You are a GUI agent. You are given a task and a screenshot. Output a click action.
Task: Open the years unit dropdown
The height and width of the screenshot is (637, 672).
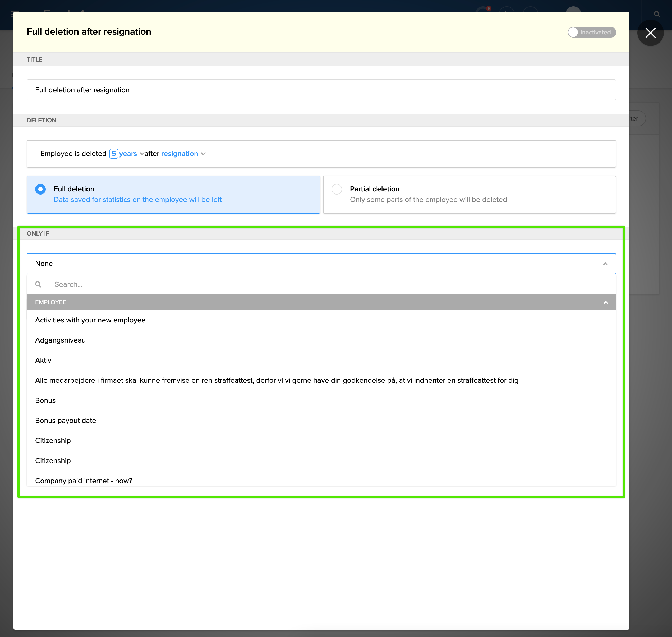[131, 154]
